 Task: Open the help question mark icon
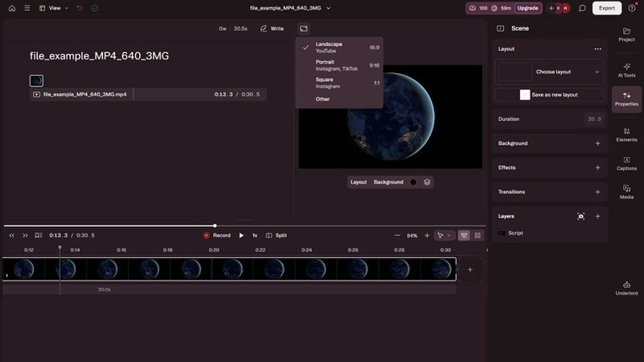[632, 8]
